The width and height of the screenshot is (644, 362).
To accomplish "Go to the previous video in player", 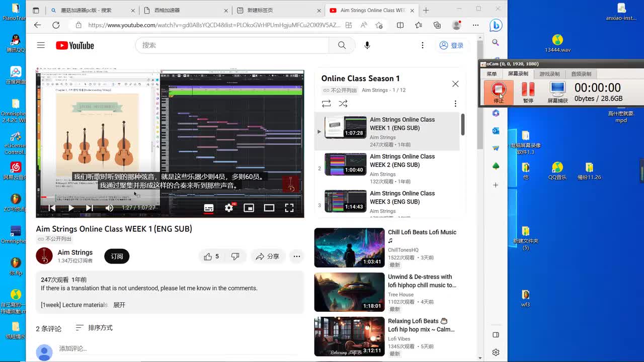I will (52, 208).
